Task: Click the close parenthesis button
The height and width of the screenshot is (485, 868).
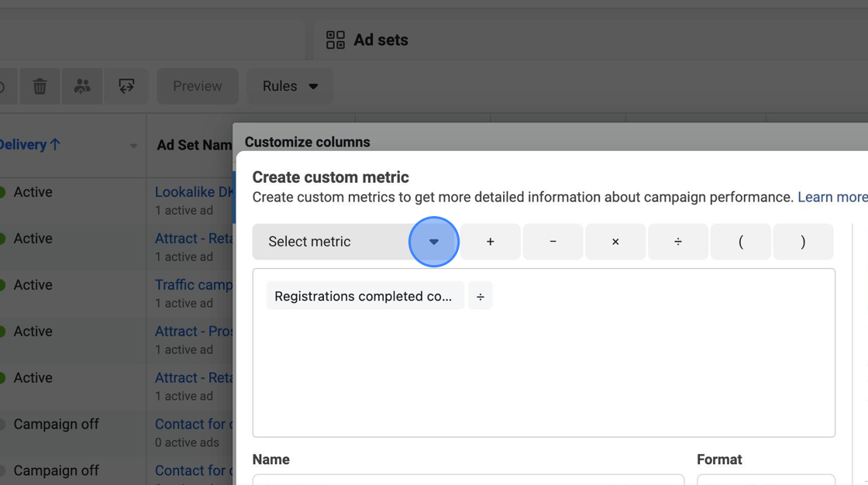Action: (803, 241)
